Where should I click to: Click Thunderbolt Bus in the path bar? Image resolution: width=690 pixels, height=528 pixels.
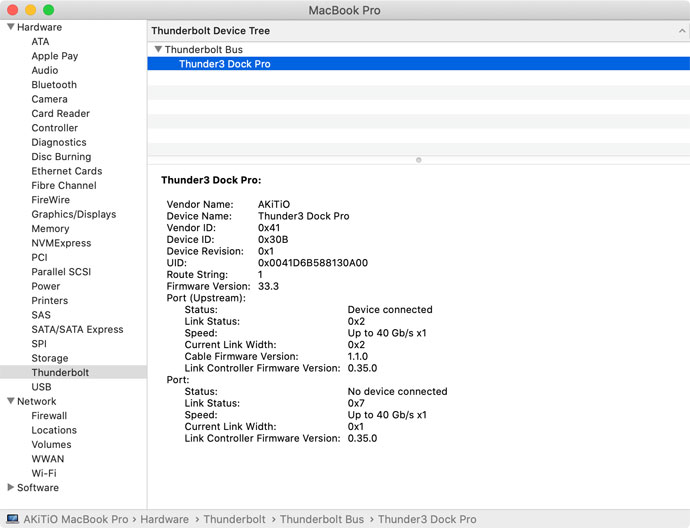pos(321,520)
